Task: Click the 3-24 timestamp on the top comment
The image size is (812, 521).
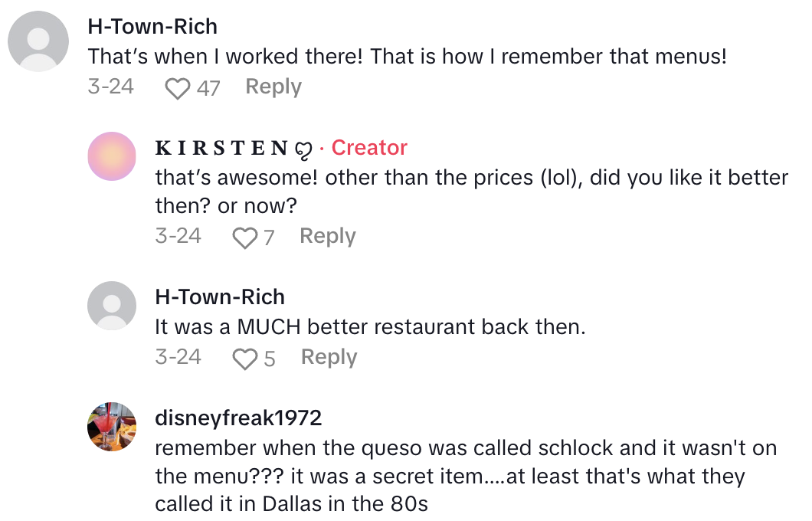Action: click(110, 87)
